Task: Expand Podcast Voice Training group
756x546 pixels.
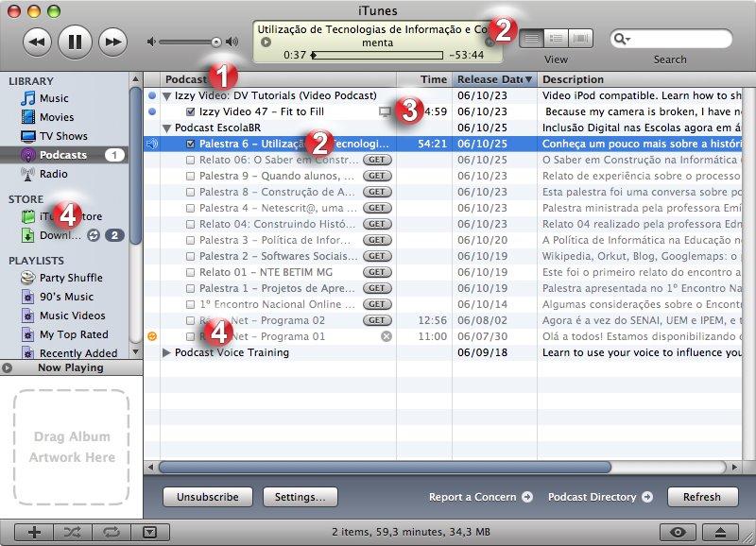Action: [x=167, y=352]
